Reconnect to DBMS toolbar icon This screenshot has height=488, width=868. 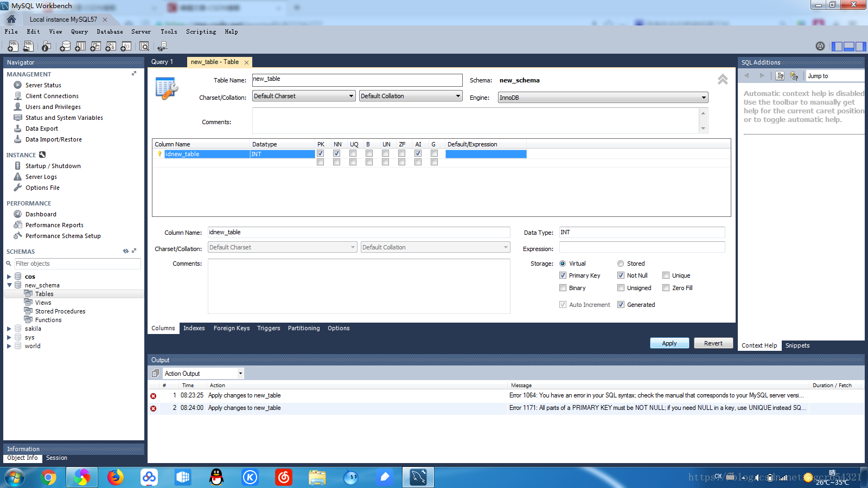(x=162, y=47)
